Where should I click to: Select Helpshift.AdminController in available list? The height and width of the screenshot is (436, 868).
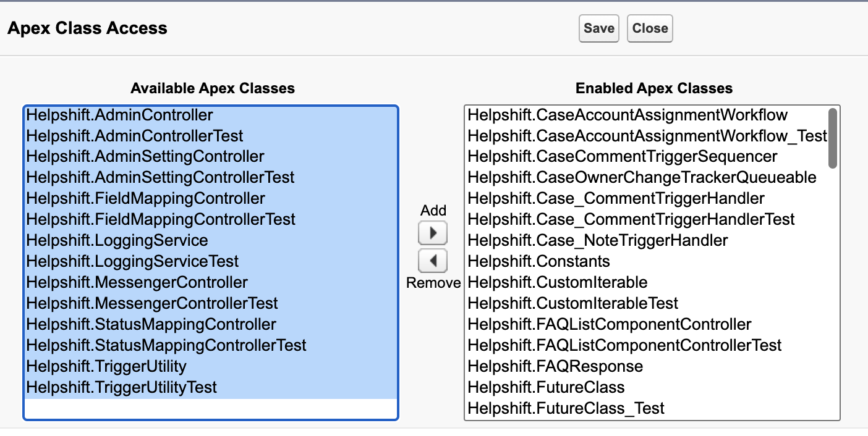point(120,115)
